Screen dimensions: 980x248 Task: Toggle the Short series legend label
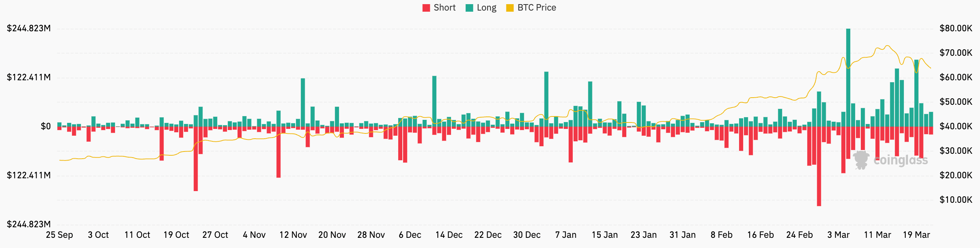[444, 8]
